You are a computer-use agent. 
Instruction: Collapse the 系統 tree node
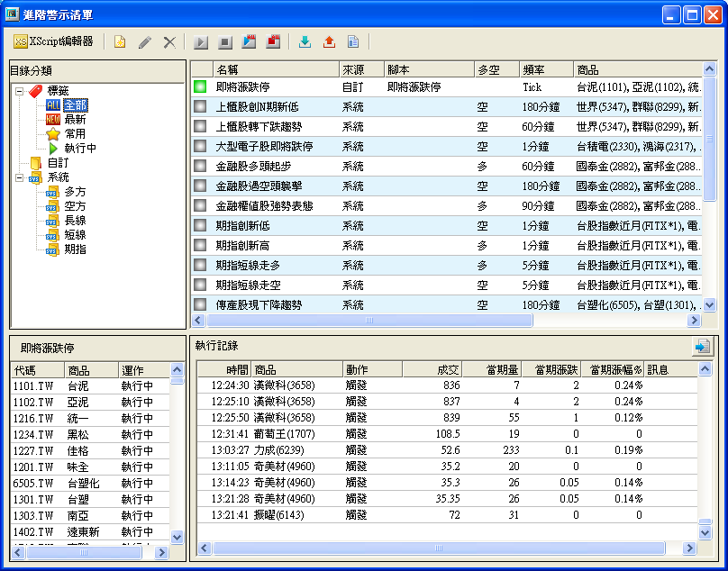[20, 177]
